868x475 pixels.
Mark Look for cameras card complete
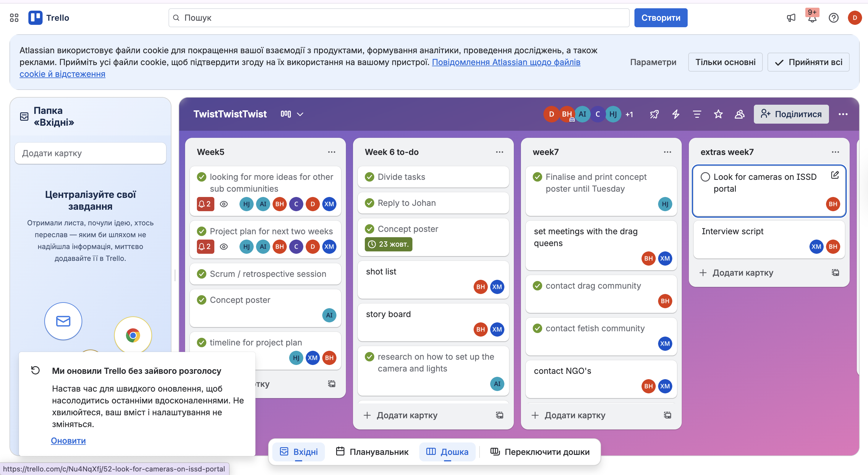(x=705, y=177)
